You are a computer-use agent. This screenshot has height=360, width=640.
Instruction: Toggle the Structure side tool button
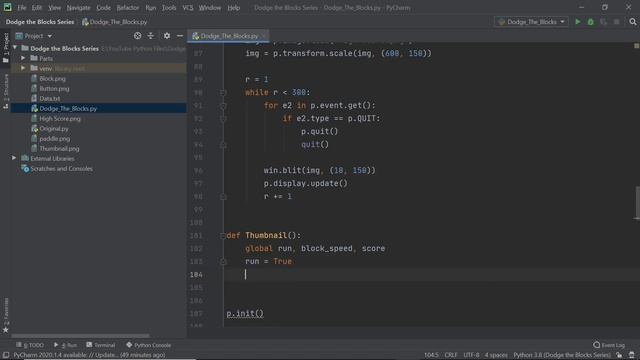click(6, 91)
